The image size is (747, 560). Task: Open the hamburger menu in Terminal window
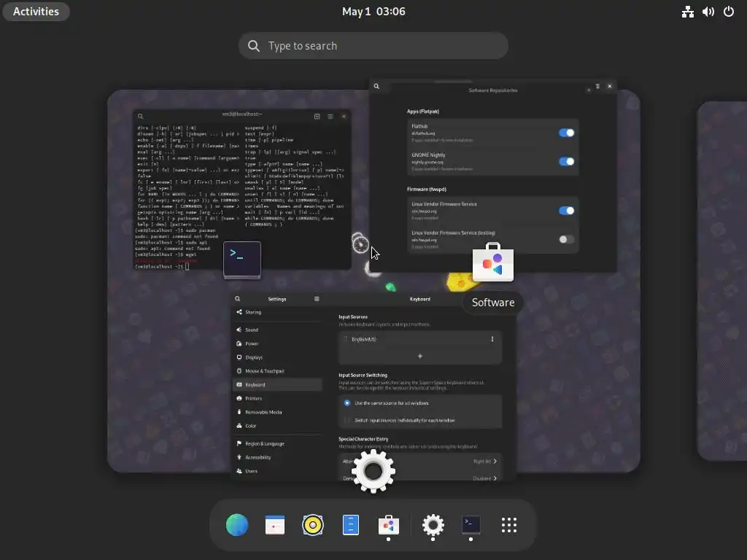click(x=330, y=116)
